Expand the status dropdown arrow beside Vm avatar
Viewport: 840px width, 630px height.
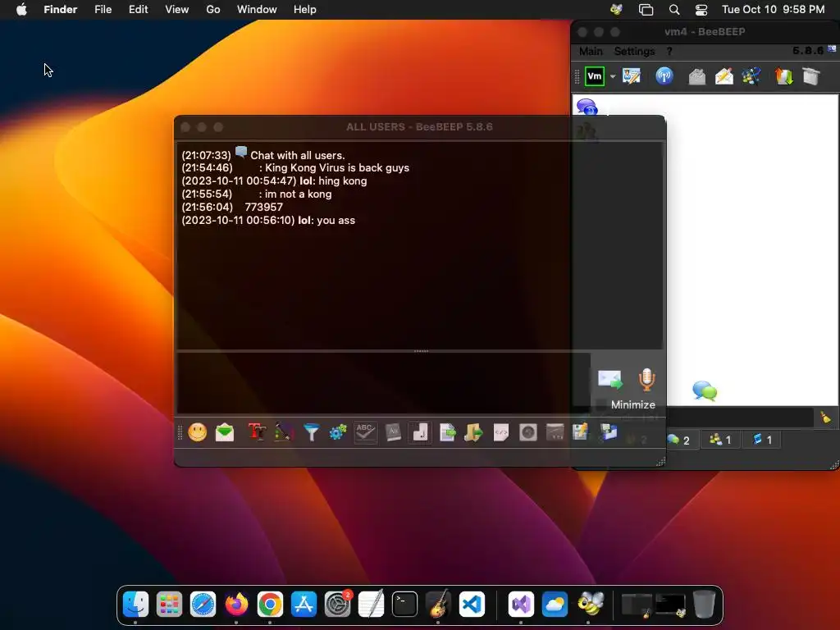pos(613,76)
